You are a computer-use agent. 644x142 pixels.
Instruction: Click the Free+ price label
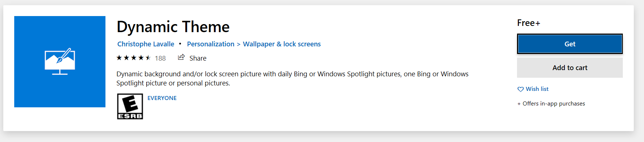[529, 23]
